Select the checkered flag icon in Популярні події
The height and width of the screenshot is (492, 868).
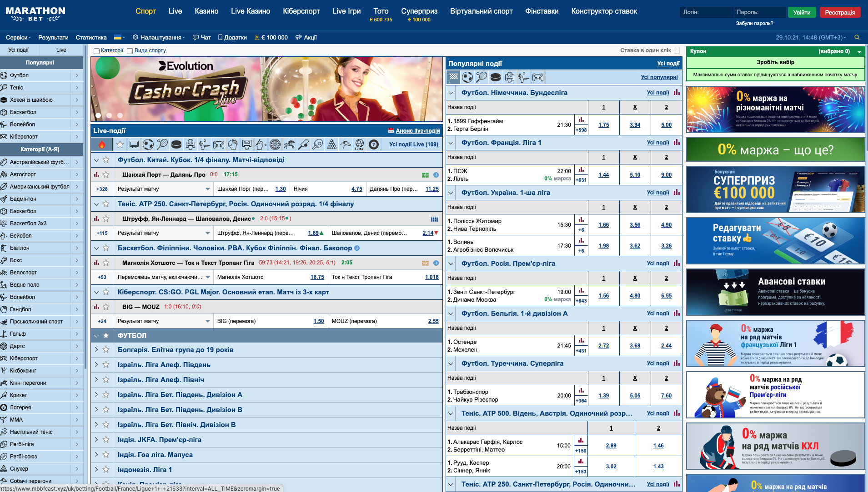click(x=453, y=77)
